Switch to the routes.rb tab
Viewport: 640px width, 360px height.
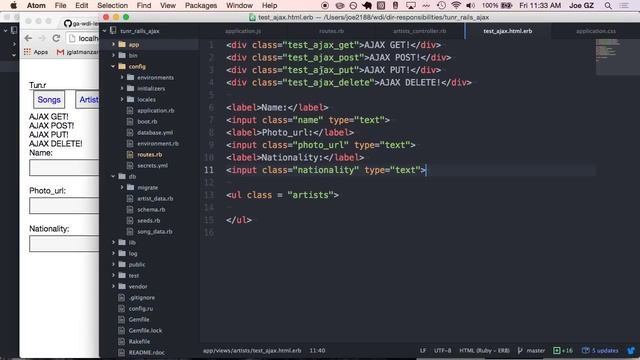[x=331, y=31]
